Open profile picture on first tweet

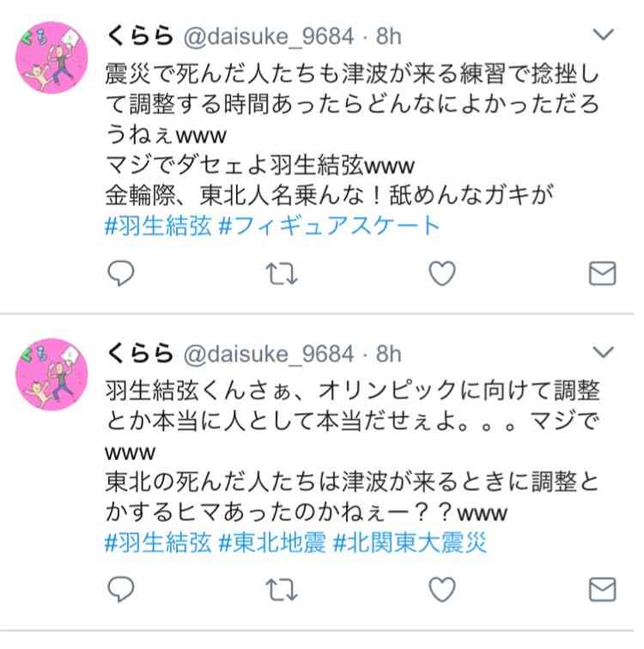tap(52, 58)
